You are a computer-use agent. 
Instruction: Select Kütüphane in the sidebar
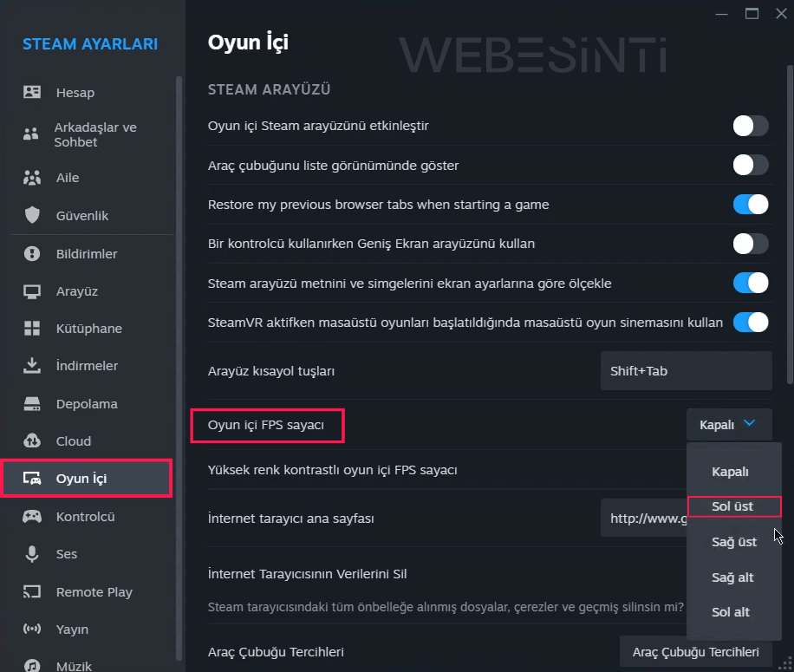[x=89, y=329]
